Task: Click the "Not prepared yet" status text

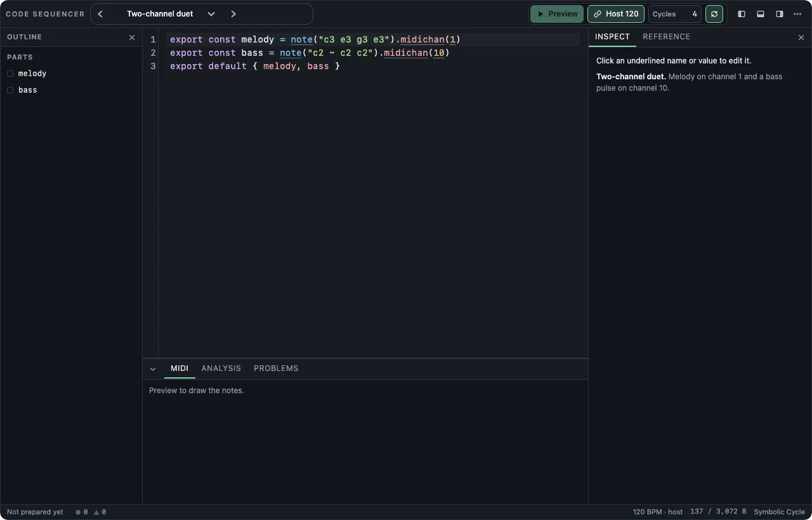Action: pyautogui.click(x=36, y=512)
